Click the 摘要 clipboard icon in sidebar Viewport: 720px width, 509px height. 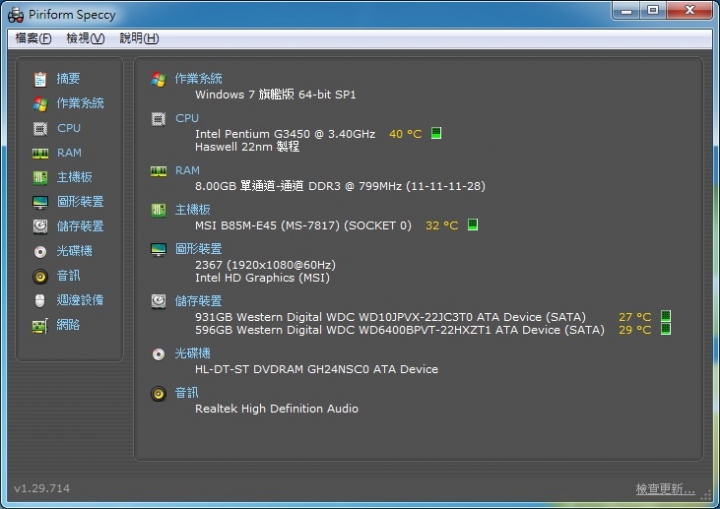40,79
